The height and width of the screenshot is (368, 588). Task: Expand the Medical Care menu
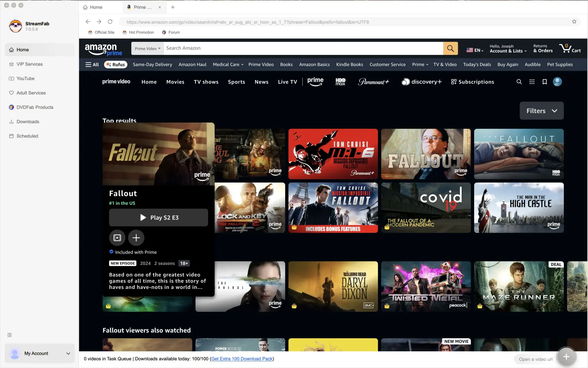[x=228, y=64]
